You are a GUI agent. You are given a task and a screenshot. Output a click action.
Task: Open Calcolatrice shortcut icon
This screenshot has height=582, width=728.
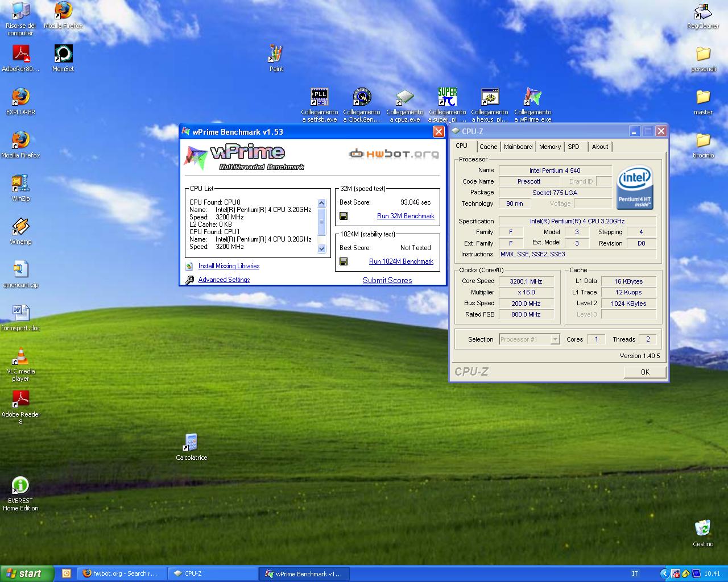(191, 447)
